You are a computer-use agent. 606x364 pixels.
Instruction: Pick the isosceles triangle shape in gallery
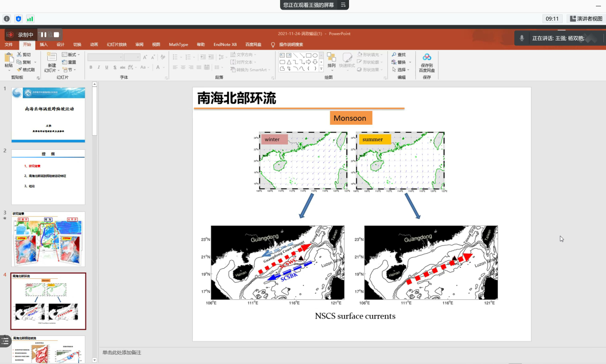point(289,62)
